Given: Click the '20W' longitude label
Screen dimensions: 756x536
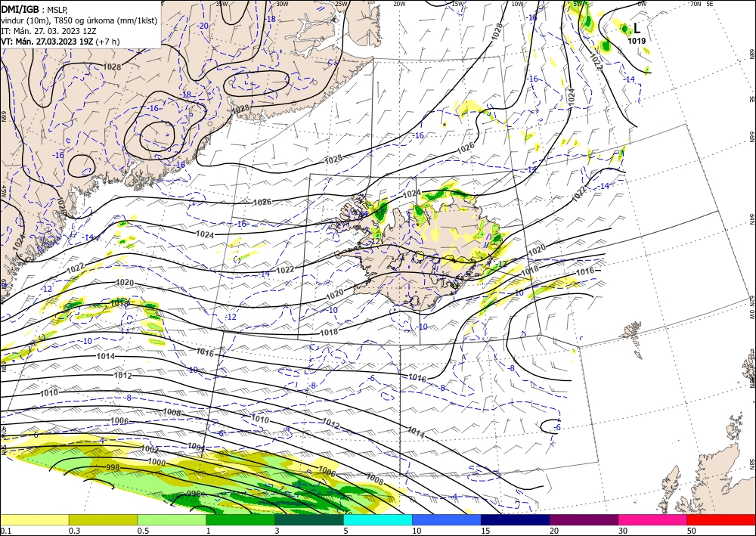Looking at the screenshot, I should 399,4.
